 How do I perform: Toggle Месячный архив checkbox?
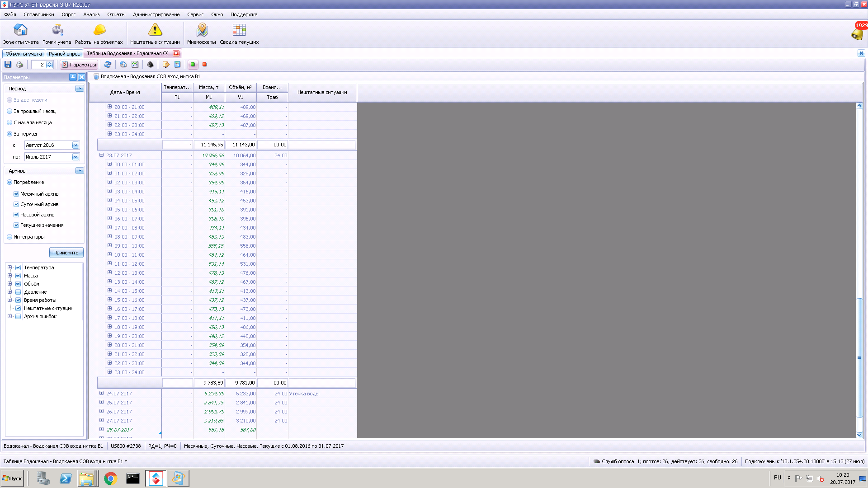[x=16, y=194]
